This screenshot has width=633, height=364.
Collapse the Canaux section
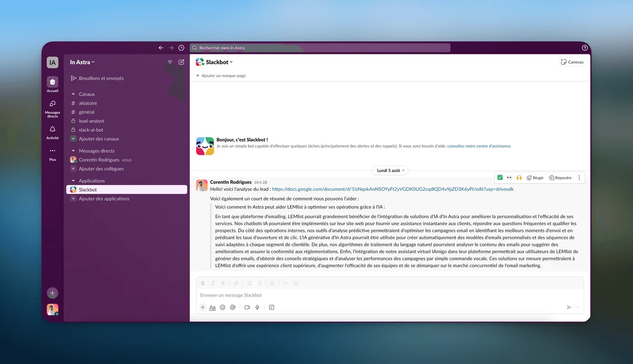(x=73, y=94)
